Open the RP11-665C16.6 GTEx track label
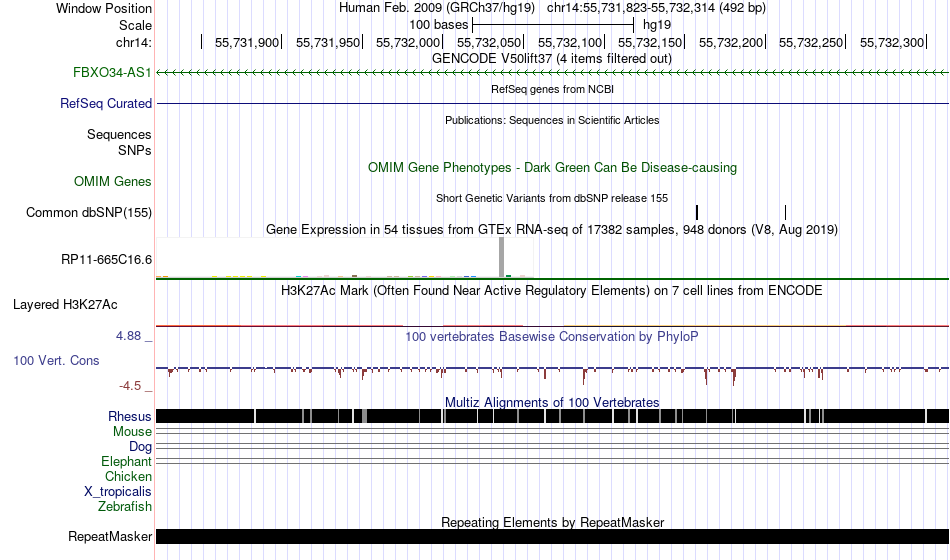The image size is (950, 560). coord(107,259)
